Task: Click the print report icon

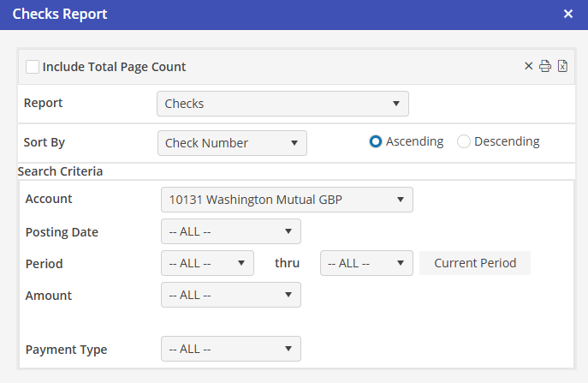Action: tap(544, 67)
